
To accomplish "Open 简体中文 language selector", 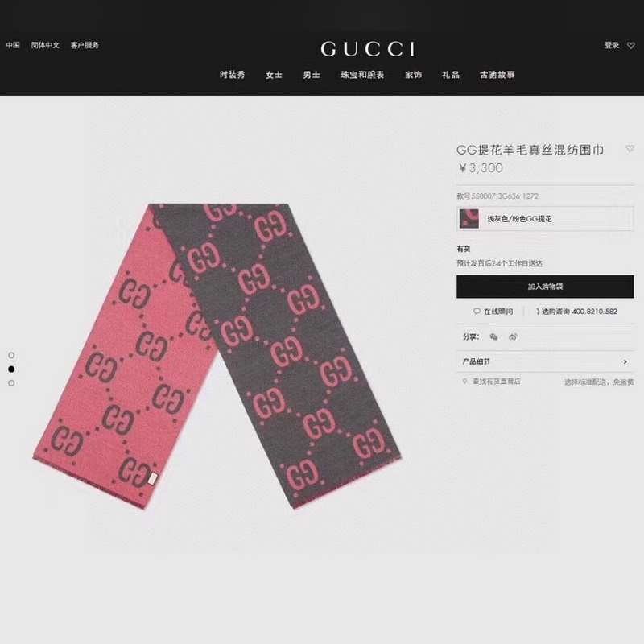I will (x=45, y=45).
